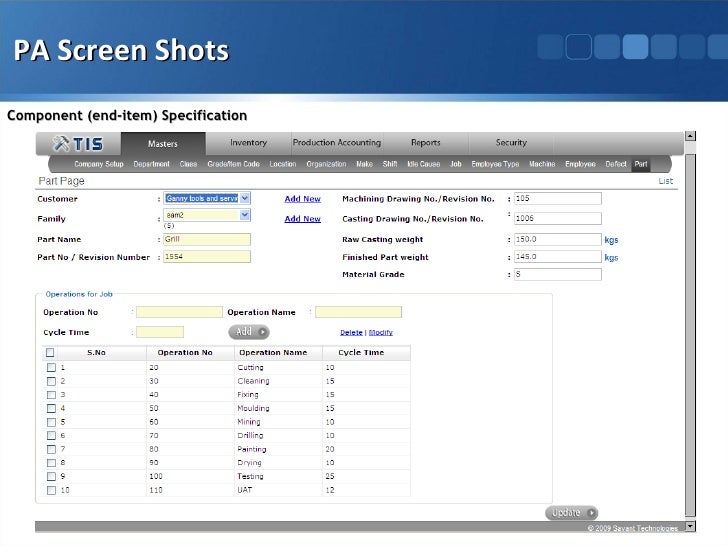Expand the Customer dropdown
This screenshot has width=728, height=546.
coord(245,198)
